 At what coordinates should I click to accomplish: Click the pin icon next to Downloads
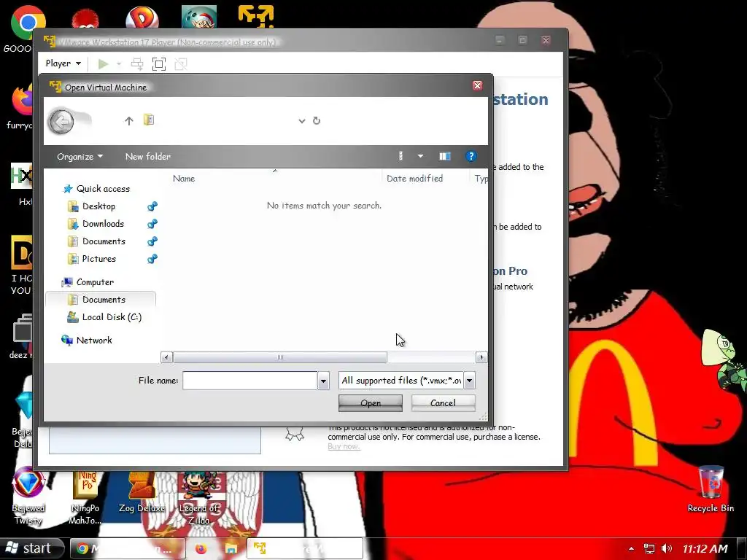152,224
